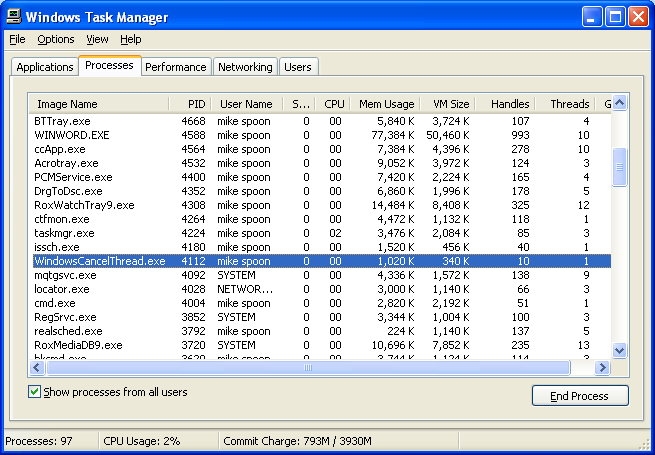Viewport: 655px width, 455px height.
Task: Open the File menu
Action: (x=17, y=39)
